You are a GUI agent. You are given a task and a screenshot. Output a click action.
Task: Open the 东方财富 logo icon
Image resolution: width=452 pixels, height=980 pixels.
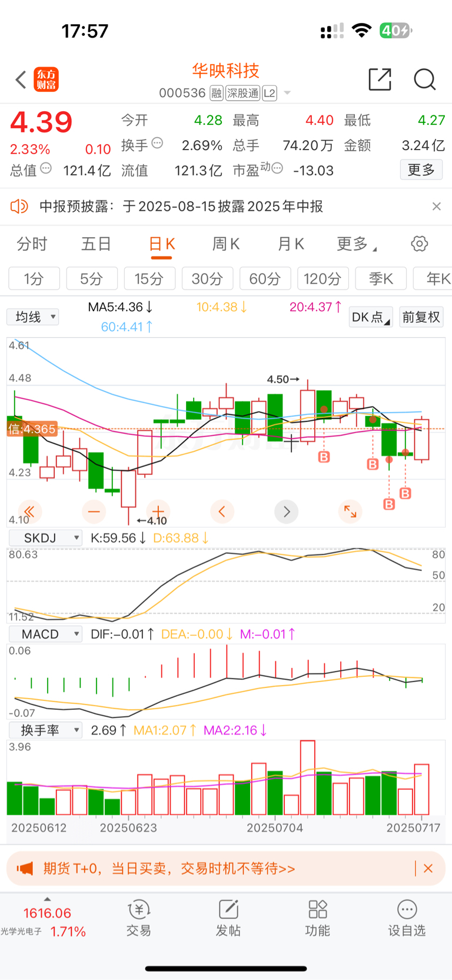[x=46, y=79]
